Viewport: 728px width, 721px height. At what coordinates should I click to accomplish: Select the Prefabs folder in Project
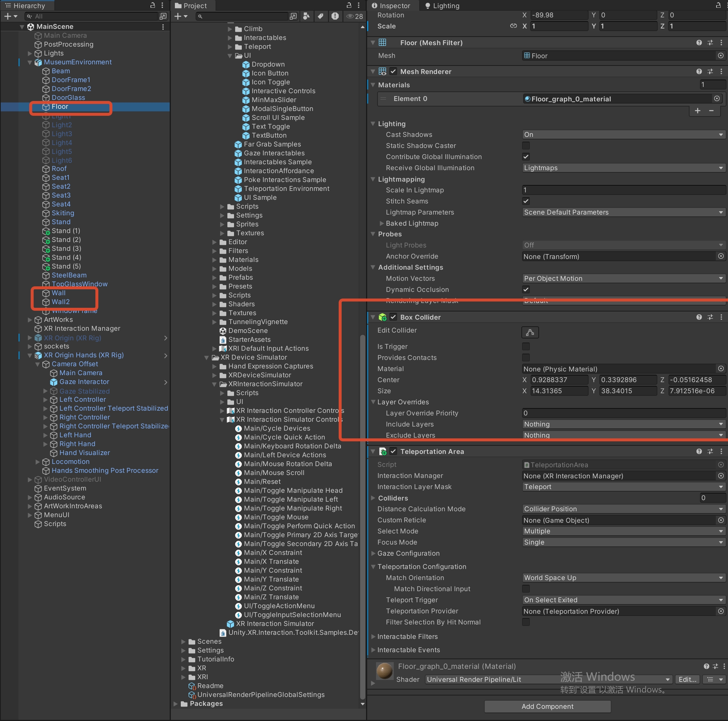pyautogui.click(x=240, y=277)
